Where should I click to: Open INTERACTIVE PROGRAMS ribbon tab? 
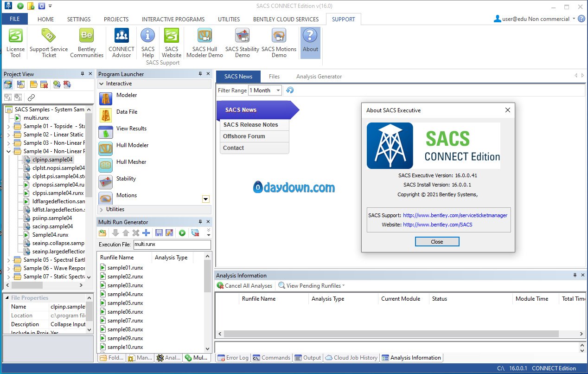click(173, 19)
